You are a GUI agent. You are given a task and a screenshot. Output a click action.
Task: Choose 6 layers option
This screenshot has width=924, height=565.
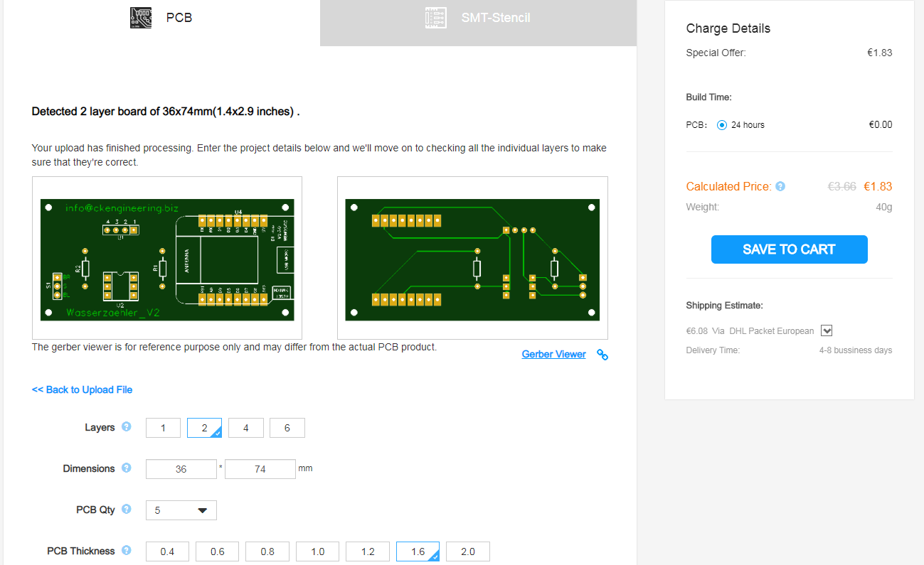[287, 428]
